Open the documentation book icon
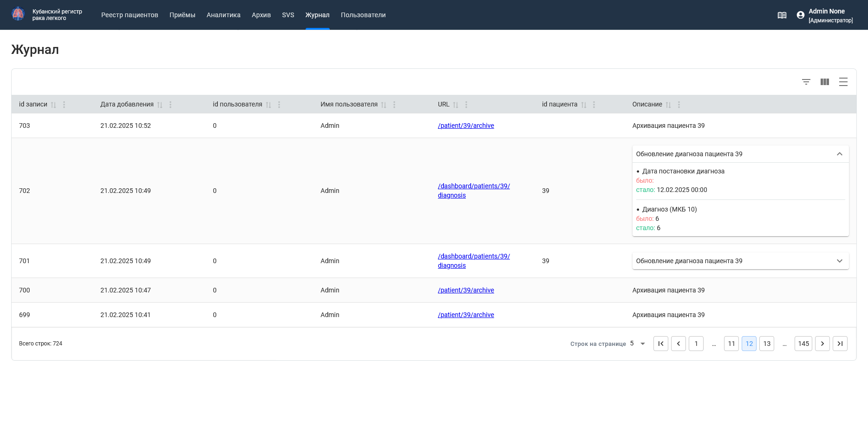Image resolution: width=868 pixels, height=444 pixels. 782,15
